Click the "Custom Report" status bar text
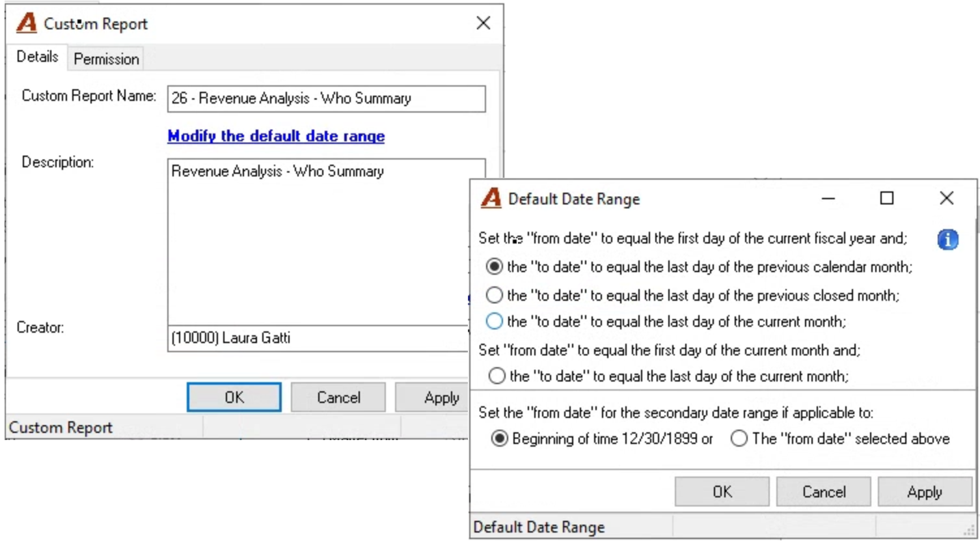This screenshot has height=541, width=980. (61, 428)
